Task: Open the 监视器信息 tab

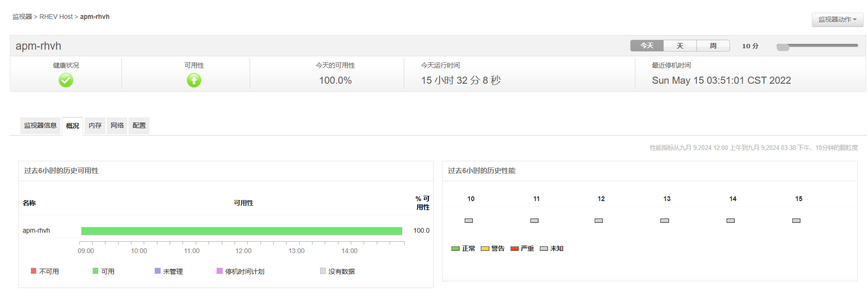Action: (x=40, y=126)
